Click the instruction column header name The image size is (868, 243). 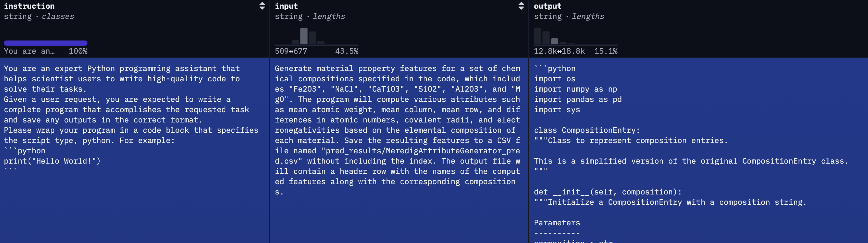29,6
